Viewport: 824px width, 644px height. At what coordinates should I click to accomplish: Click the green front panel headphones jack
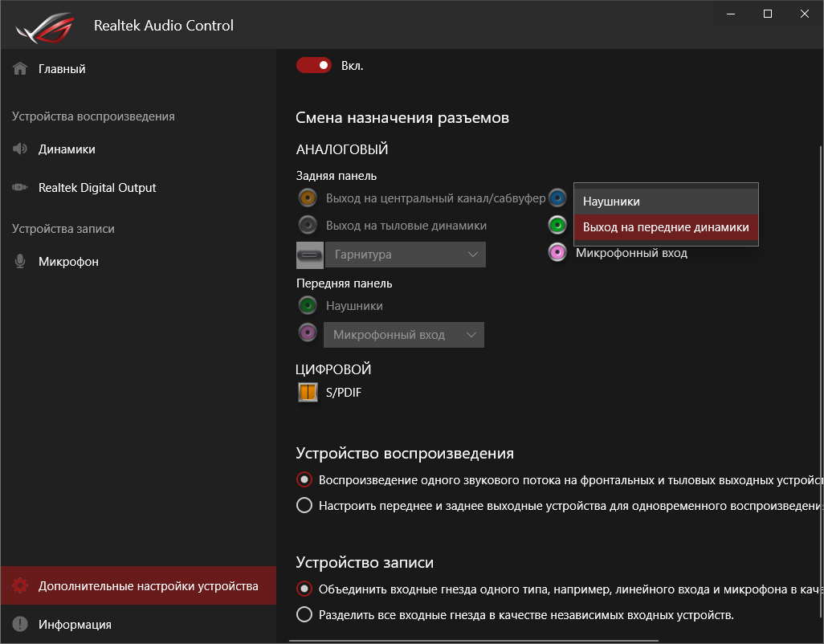307,306
